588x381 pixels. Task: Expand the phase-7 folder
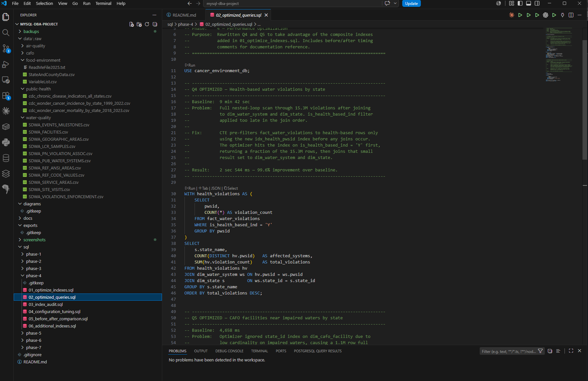click(x=34, y=347)
